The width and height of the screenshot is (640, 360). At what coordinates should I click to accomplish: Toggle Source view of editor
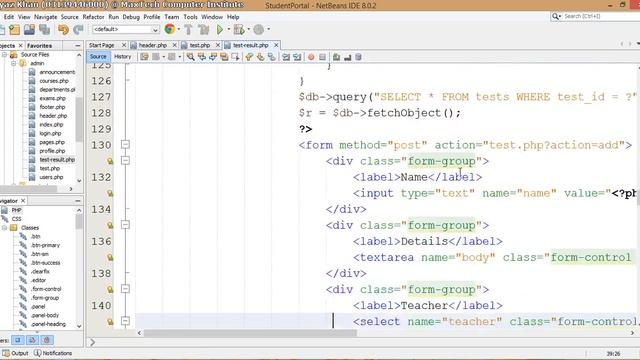click(x=98, y=57)
